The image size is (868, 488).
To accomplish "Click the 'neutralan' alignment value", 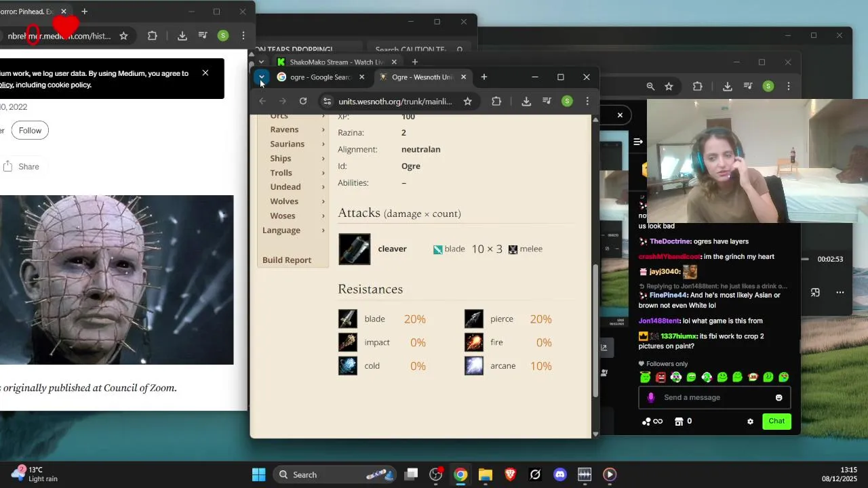I will coord(421,149).
